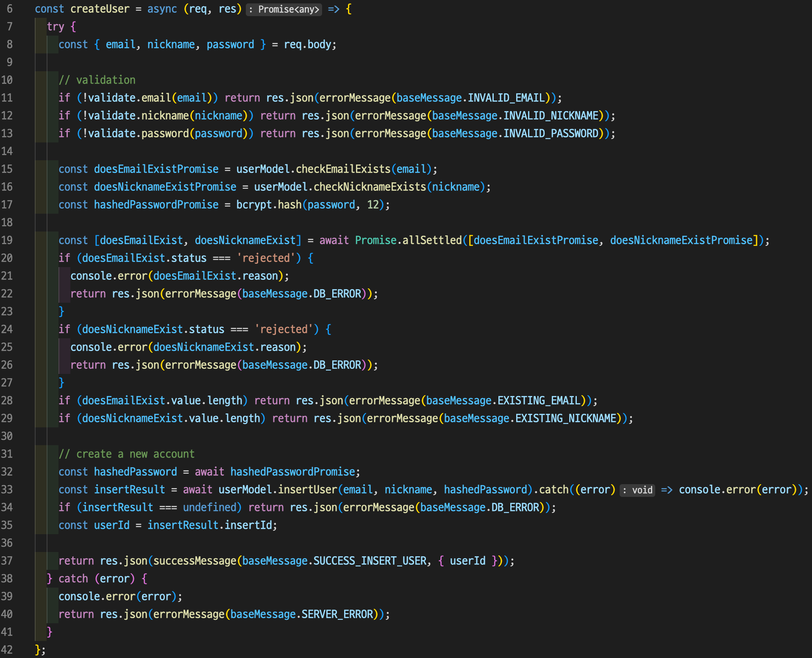
Task: Click EXISTING_NICKNAME constant on line 29
Action: pyautogui.click(x=566, y=418)
